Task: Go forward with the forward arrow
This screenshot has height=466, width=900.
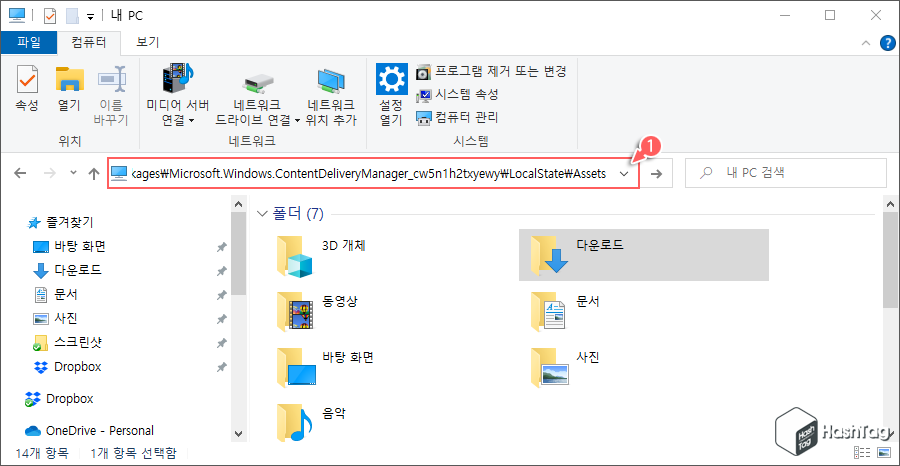Action: (50, 173)
